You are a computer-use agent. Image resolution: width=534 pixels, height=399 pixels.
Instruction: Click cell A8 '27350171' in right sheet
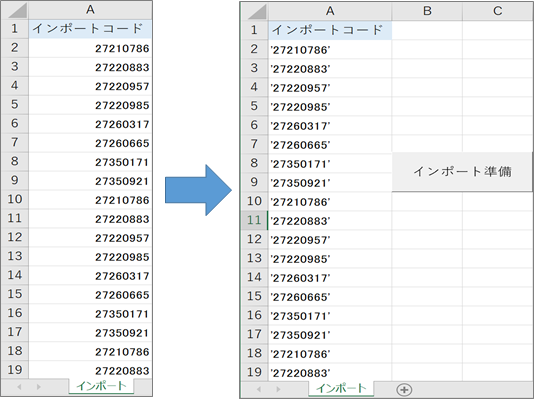[330, 164]
